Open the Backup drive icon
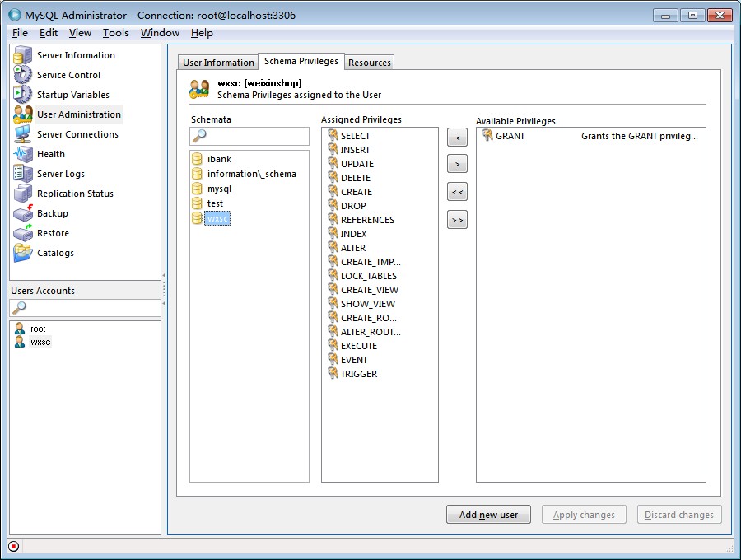 pos(22,213)
